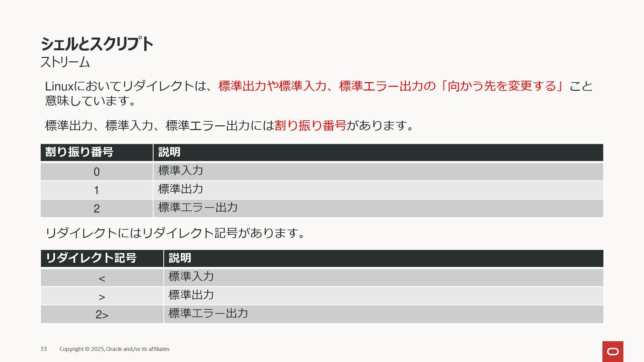This screenshot has width=644, height=362.
Task: Click the < redirect symbol cell
Action: (x=102, y=278)
